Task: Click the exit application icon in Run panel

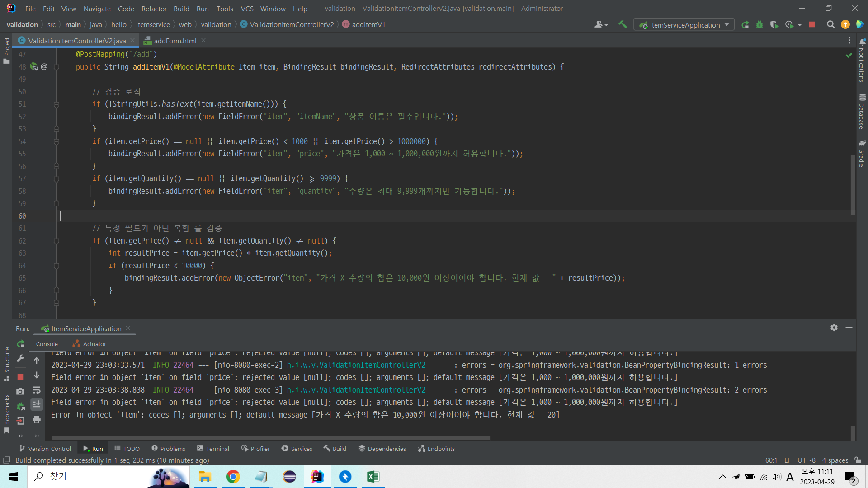Action: [20, 421]
